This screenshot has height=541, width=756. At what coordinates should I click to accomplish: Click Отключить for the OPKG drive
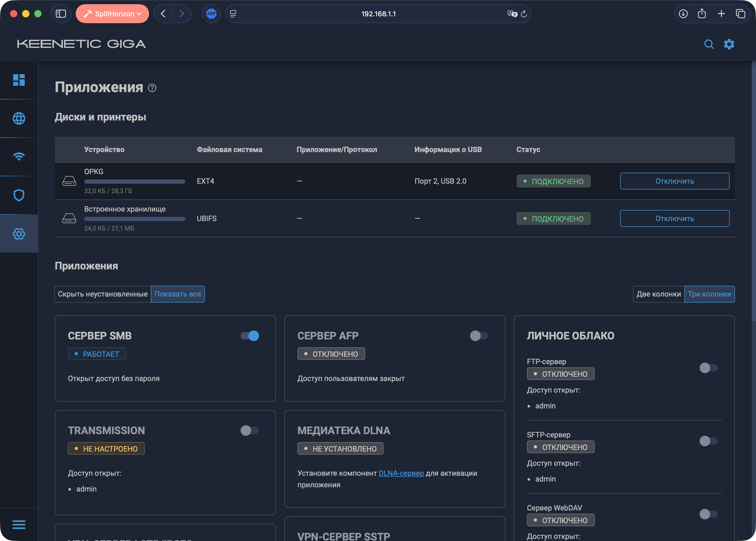pos(675,181)
